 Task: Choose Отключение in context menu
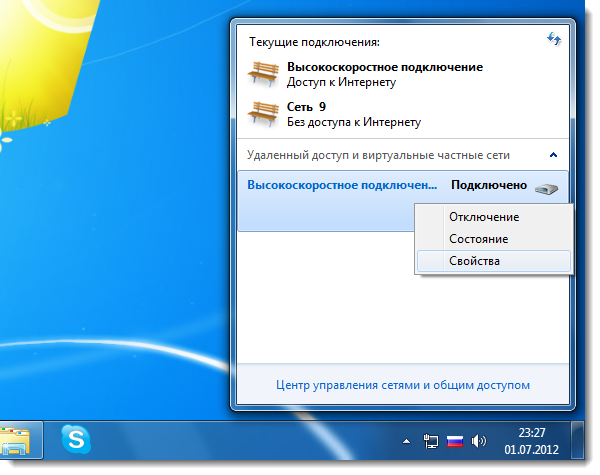(494, 217)
